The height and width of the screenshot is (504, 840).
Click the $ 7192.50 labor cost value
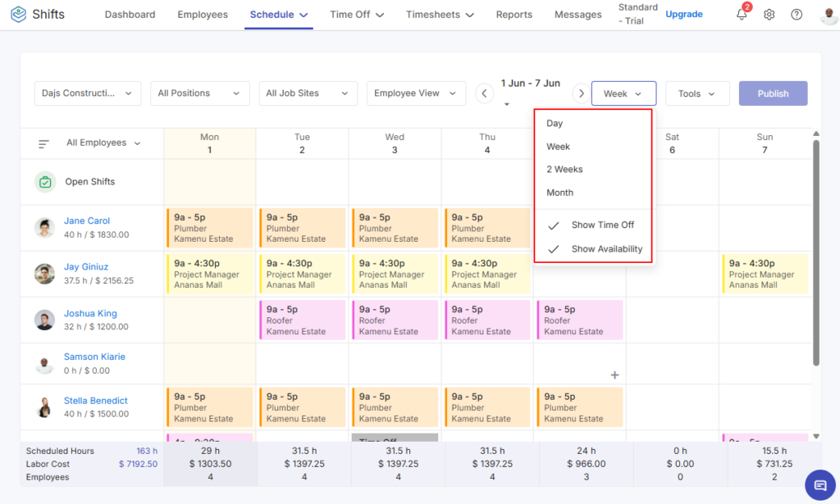tap(138, 465)
